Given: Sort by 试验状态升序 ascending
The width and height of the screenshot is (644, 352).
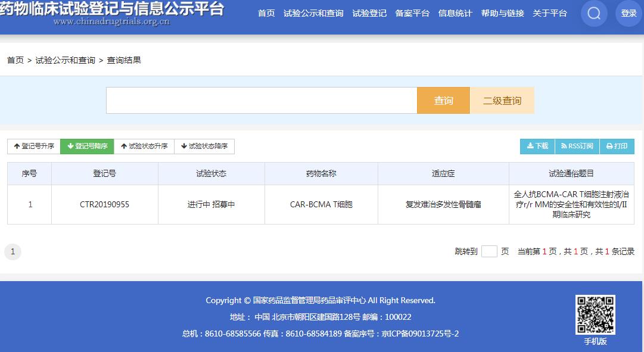Looking at the screenshot, I should (144, 147).
